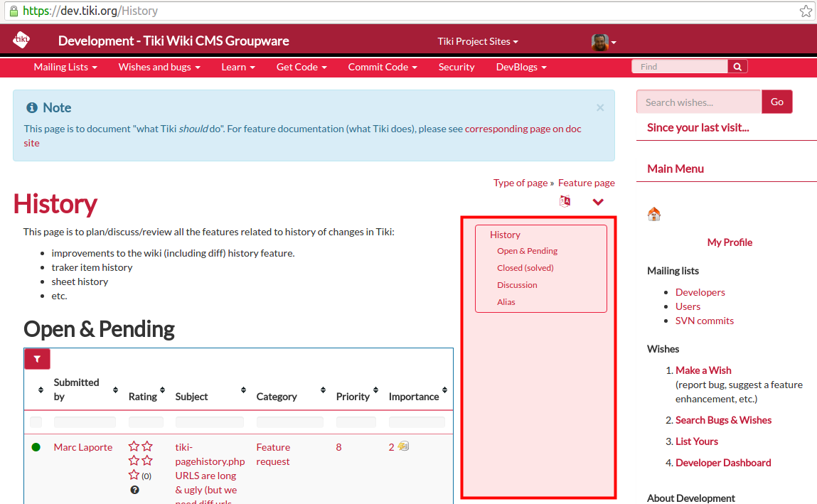Click the Security menu item

click(x=456, y=67)
